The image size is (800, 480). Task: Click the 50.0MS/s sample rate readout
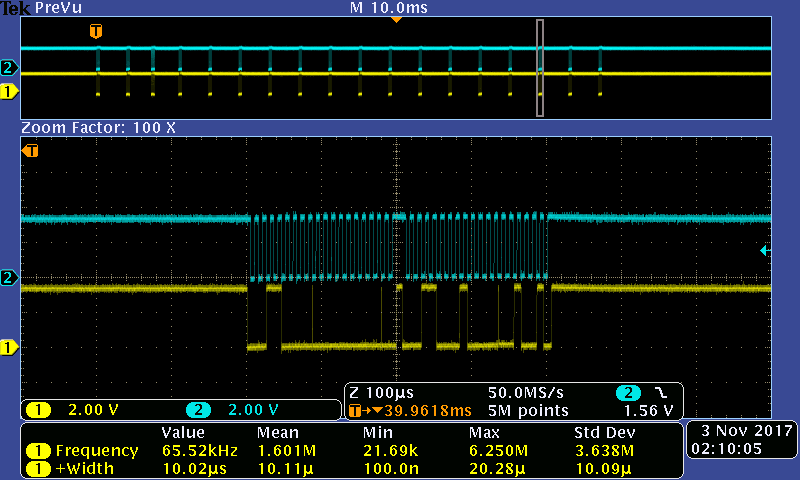pos(526,393)
